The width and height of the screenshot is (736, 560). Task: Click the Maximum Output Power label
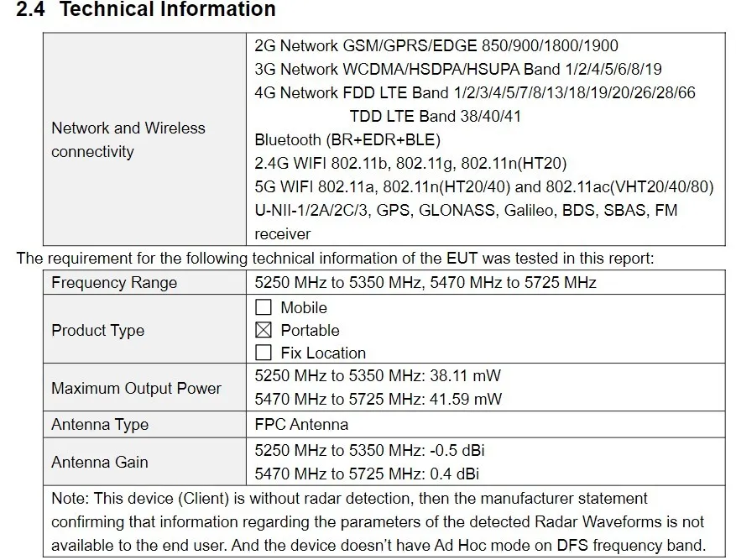(136, 388)
